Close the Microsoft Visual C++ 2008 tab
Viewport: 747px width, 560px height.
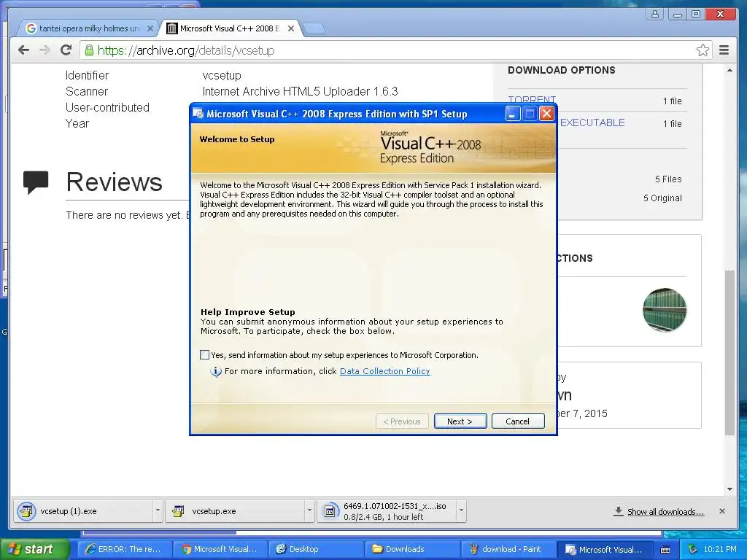tap(291, 28)
